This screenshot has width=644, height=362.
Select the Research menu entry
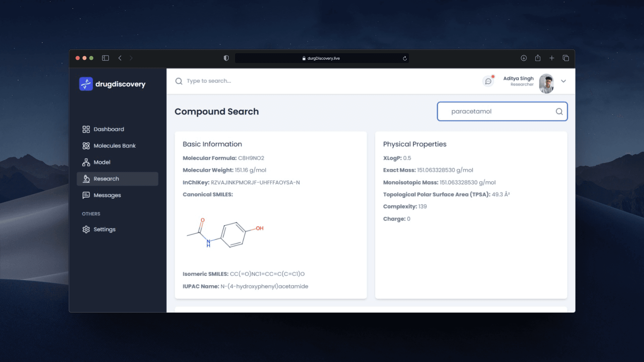(106, 179)
